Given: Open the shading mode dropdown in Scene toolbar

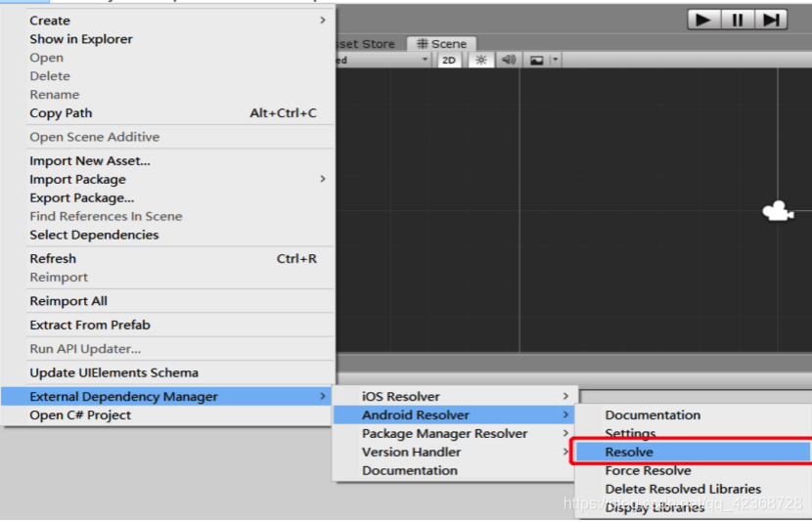Looking at the screenshot, I should (383, 60).
